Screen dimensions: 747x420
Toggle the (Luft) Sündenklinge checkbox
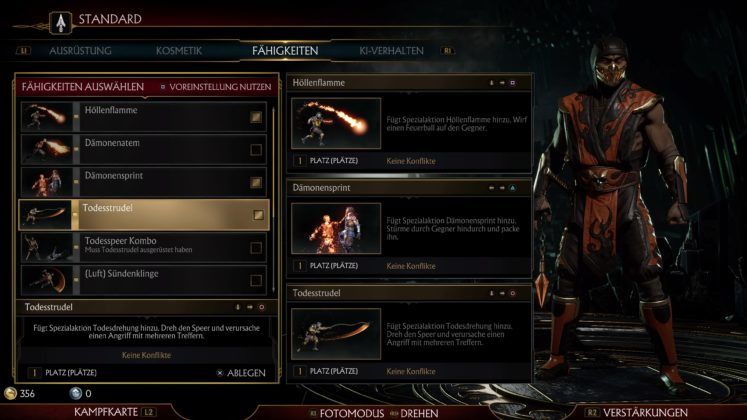tap(256, 280)
